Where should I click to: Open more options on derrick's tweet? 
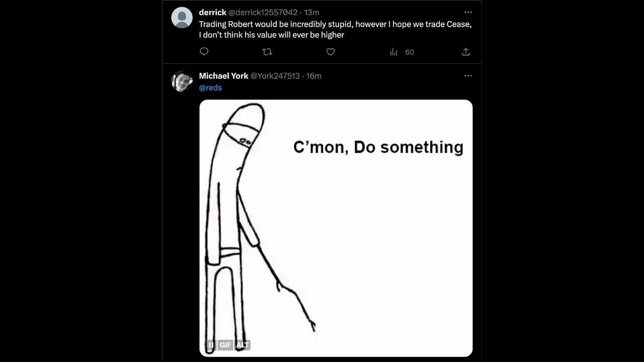(468, 12)
